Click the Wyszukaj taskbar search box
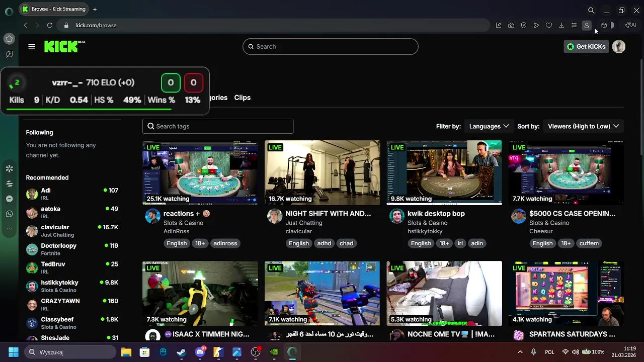The height and width of the screenshot is (362, 644). pos(69,352)
